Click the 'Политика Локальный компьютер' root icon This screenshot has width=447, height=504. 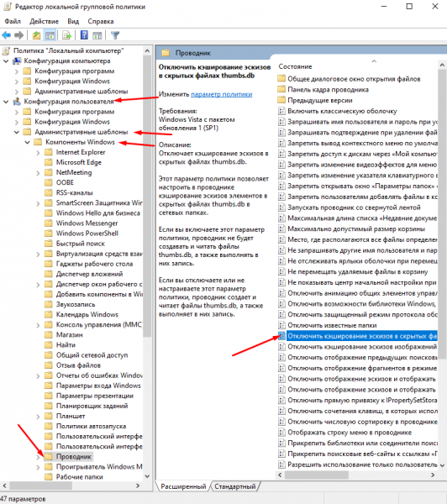tap(6, 50)
